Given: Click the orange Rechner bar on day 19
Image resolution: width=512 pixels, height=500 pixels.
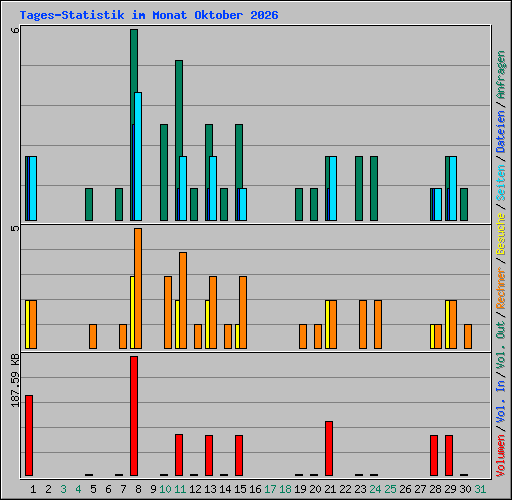Looking at the screenshot, I should 303,336.
